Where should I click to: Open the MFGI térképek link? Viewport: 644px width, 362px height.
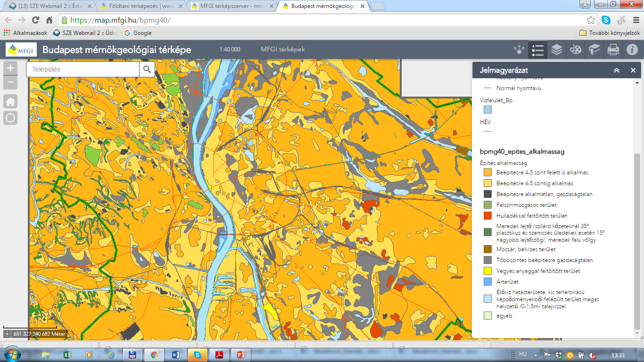(x=283, y=49)
